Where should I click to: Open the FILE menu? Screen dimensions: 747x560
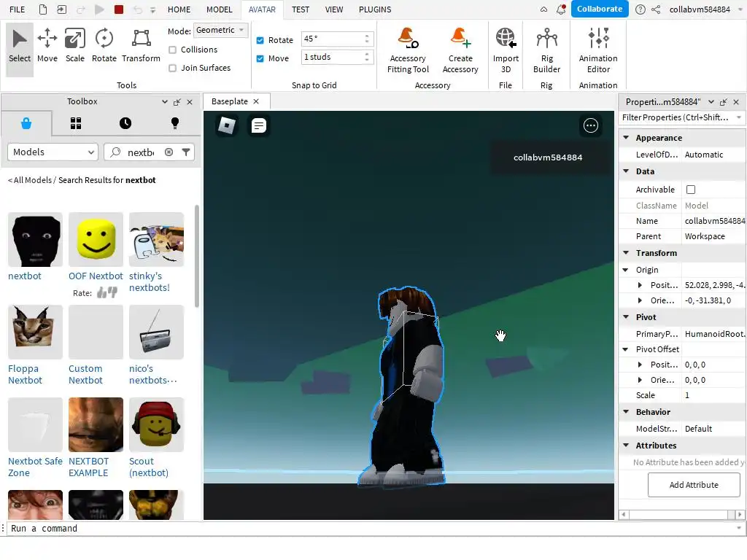(x=18, y=9)
